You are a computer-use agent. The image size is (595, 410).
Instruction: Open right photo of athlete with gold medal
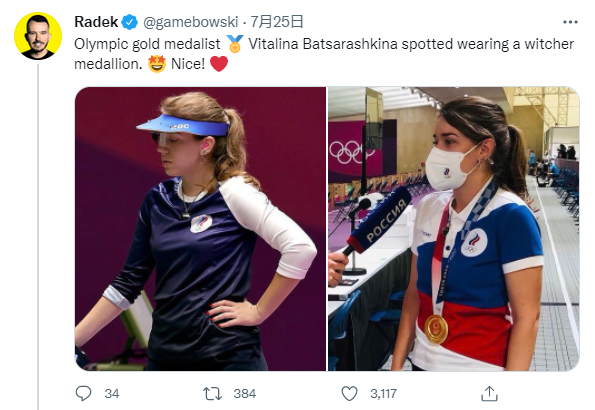click(453, 229)
